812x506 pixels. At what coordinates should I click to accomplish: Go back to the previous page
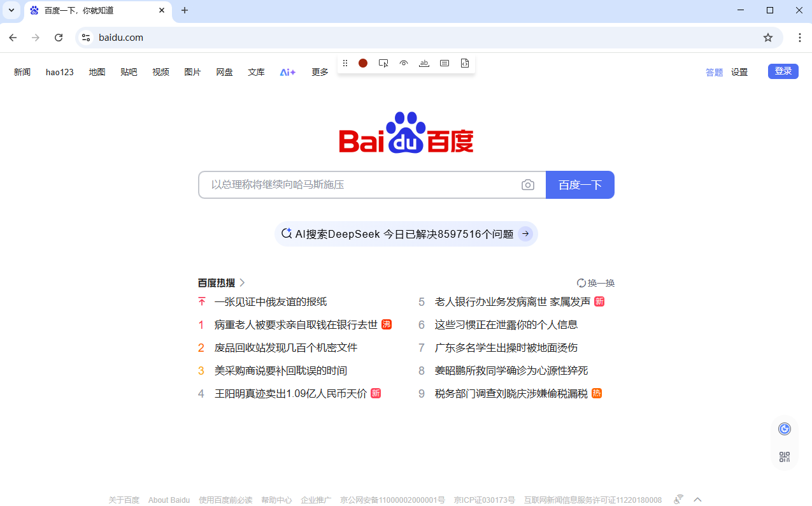(x=13, y=38)
